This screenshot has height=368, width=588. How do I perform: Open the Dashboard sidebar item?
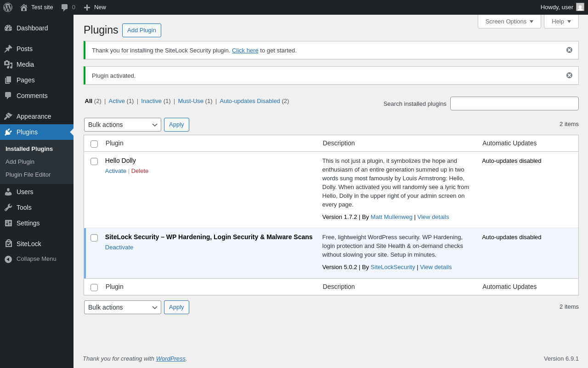click(32, 28)
